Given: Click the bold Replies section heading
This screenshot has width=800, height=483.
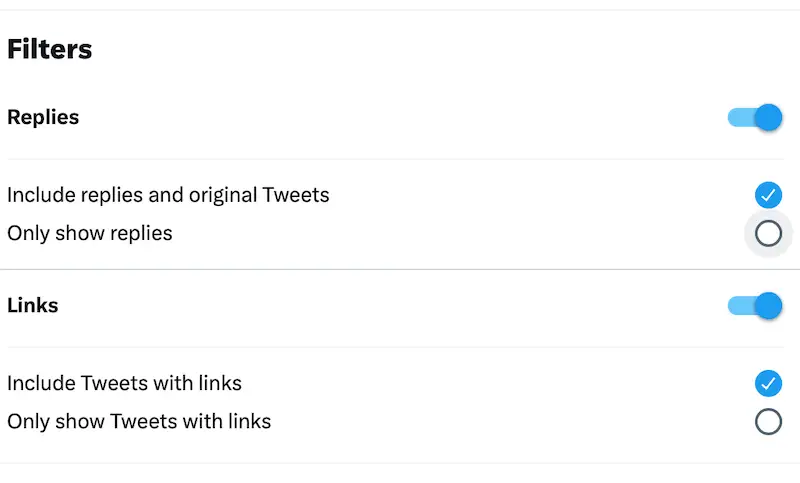Looking at the screenshot, I should [43, 117].
